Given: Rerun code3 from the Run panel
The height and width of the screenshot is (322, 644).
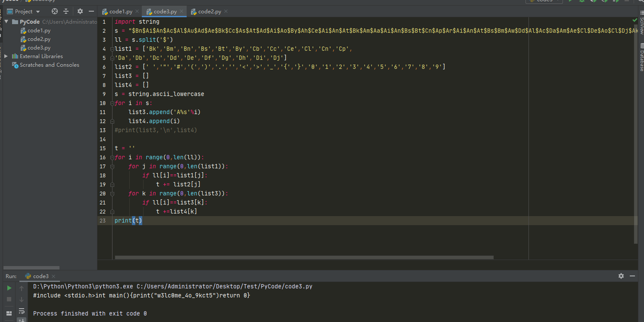Looking at the screenshot, I should click(9, 288).
